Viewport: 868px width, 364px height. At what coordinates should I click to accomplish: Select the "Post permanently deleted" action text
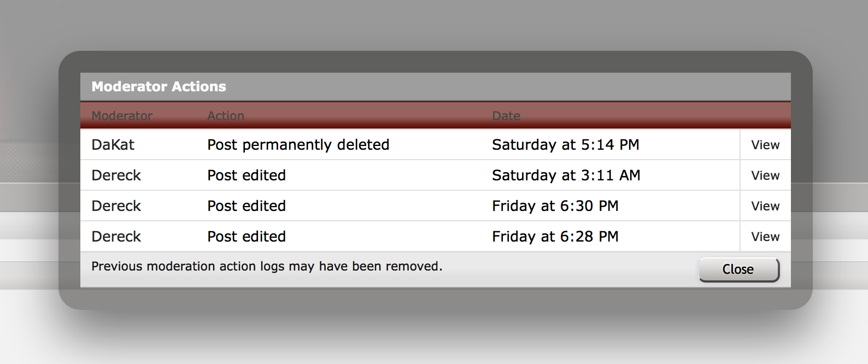tap(298, 145)
